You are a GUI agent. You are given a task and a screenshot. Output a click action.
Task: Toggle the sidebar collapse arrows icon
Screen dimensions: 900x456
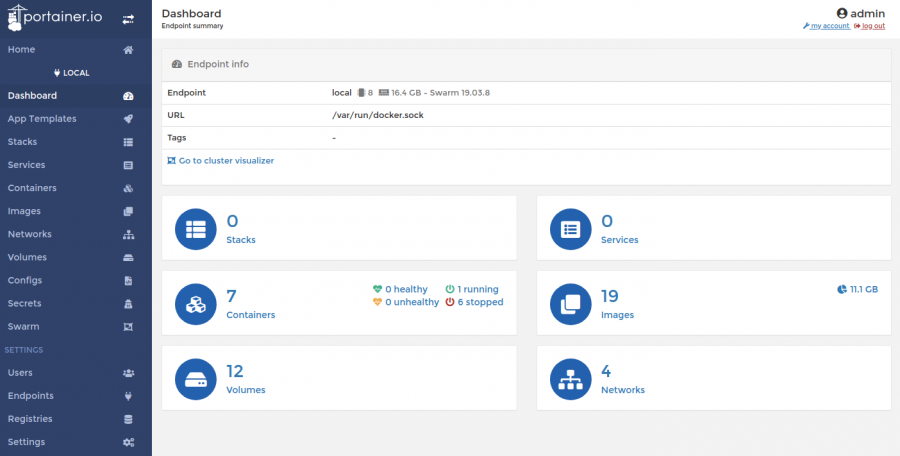128,20
